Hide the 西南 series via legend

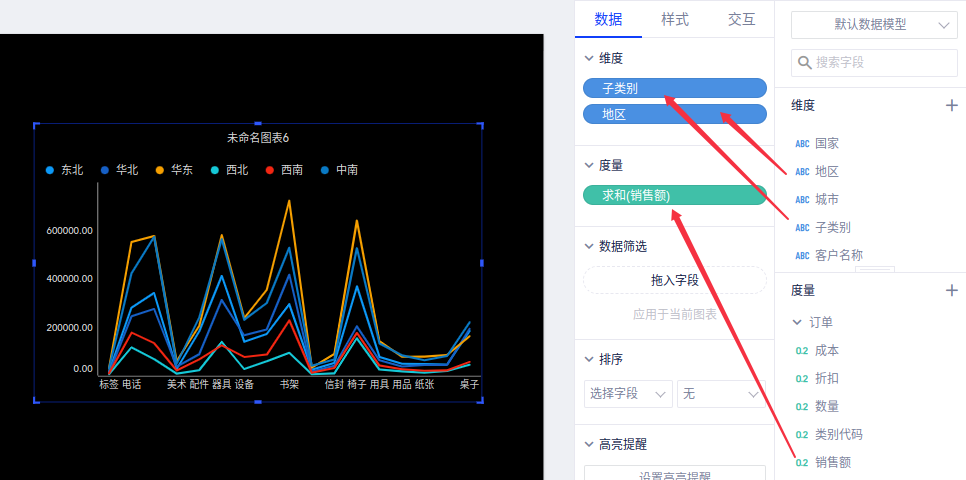pyautogui.click(x=285, y=170)
